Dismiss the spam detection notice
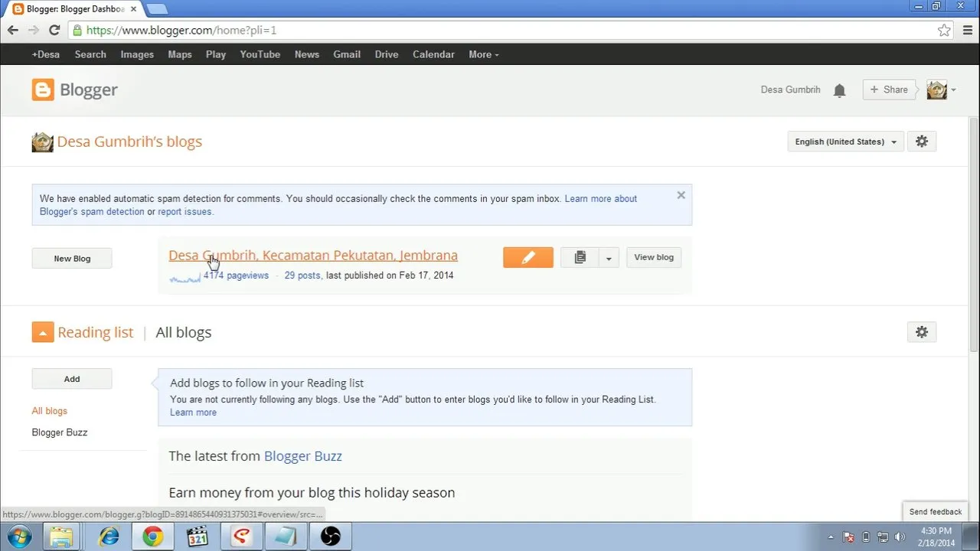This screenshot has height=551, width=980. (x=681, y=195)
